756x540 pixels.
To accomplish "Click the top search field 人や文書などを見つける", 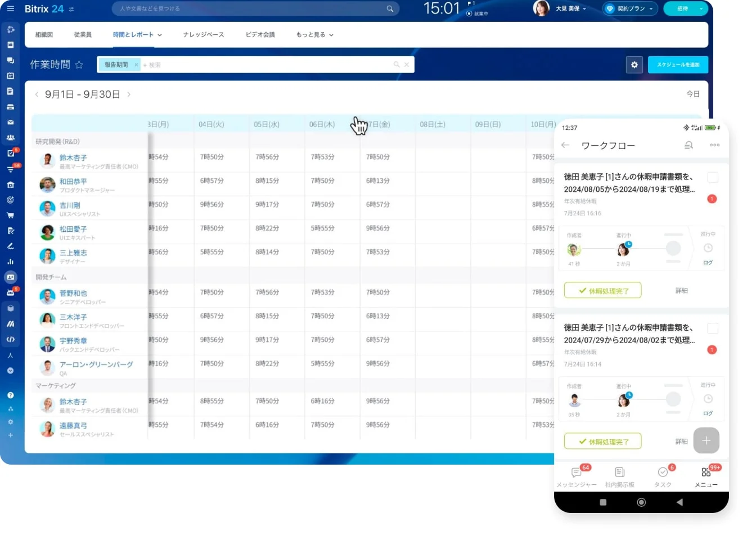I will click(x=253, y=9).
